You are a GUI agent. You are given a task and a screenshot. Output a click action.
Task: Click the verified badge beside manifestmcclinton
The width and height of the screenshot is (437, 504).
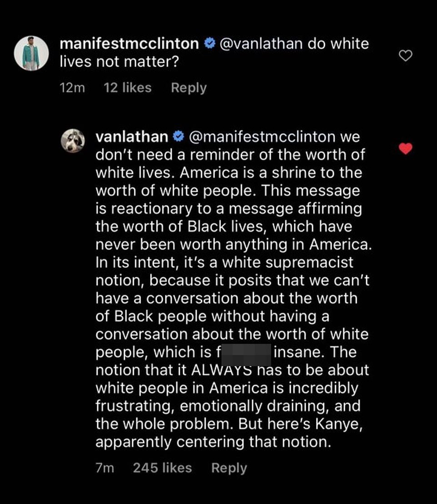(x=209, y=44)
